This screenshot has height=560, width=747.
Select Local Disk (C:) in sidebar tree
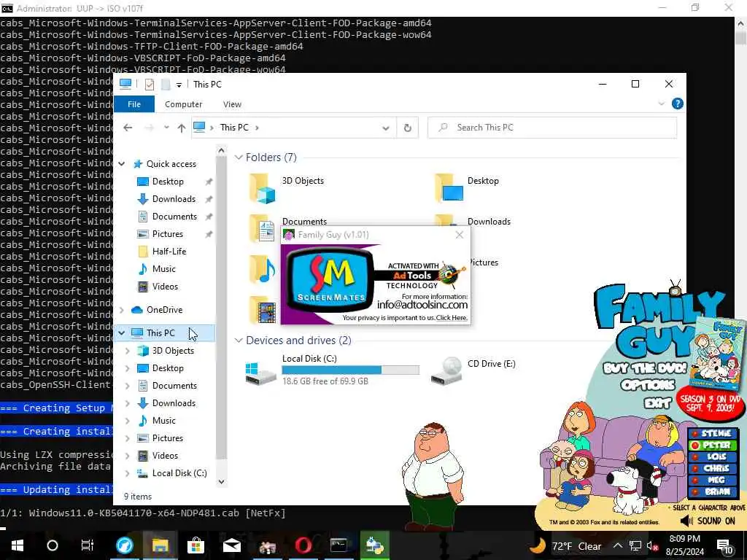(179, 473)
